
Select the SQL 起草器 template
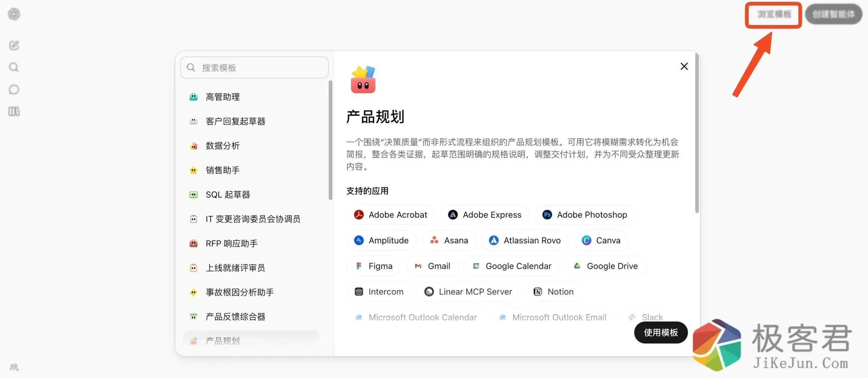tap(228, 194)
